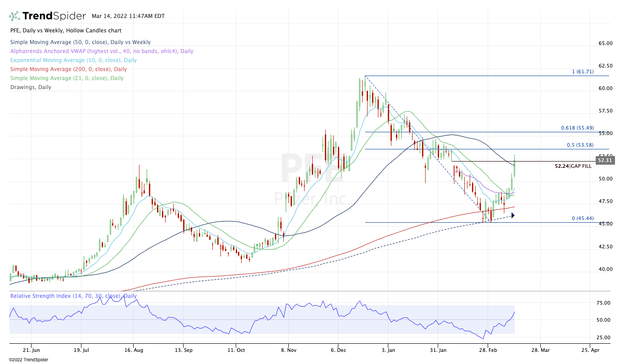Select the Simple Moving Average 200 legend entry
624x364 pixels.
pos(68,69)
